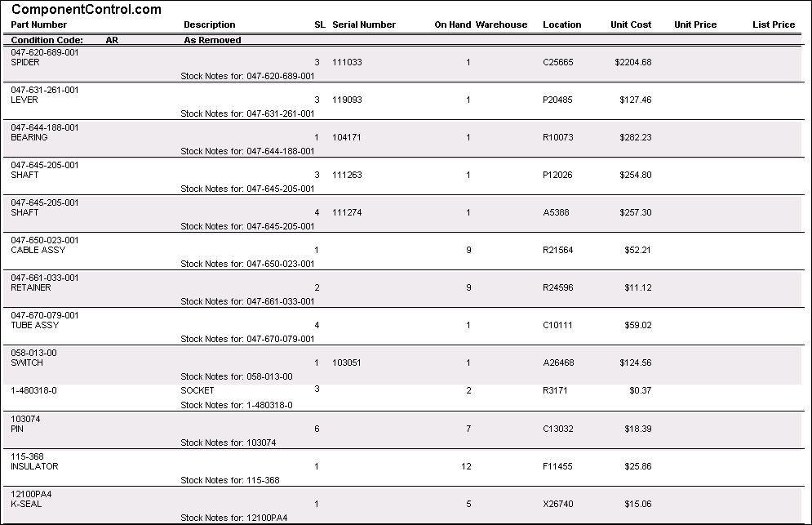Click serial number 119093

[348, 100]
